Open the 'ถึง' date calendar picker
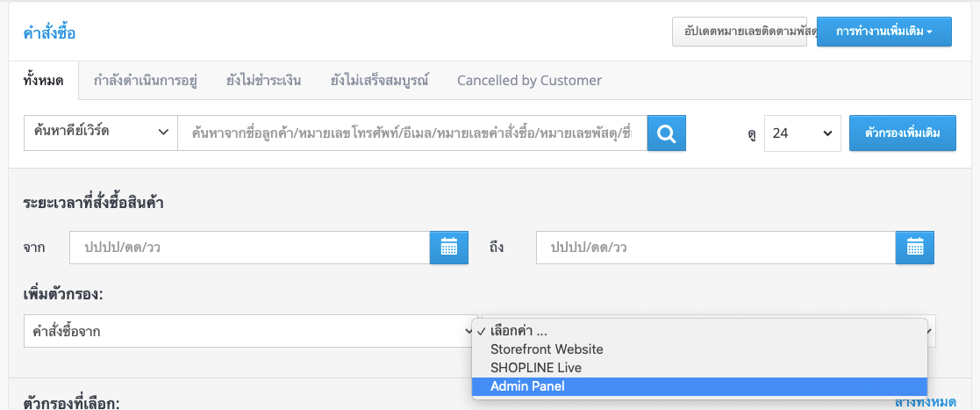The width and height of the screenshot is (980, 410). click(x=915, y=248)
